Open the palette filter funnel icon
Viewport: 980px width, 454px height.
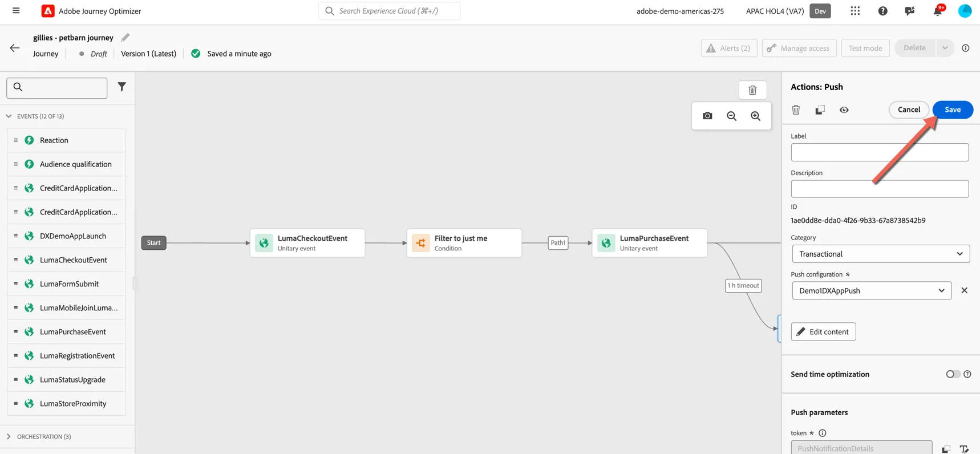point(122,87)
